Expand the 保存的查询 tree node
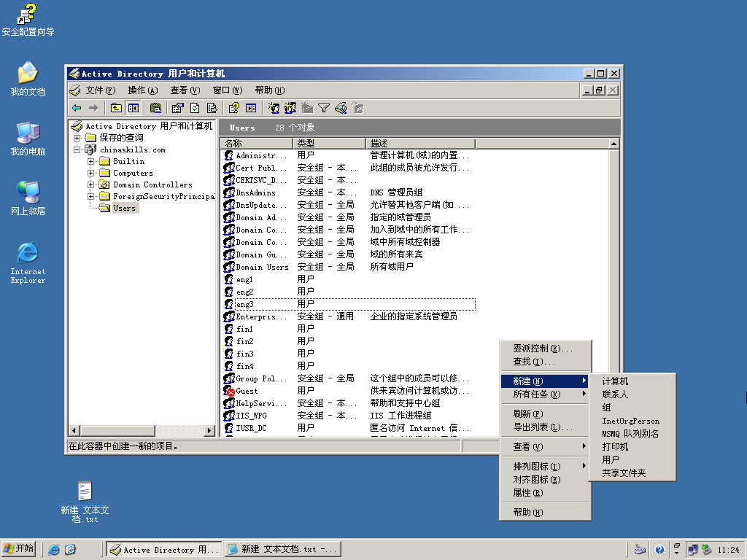Screen dimensions: 747x560 (77, 138)
